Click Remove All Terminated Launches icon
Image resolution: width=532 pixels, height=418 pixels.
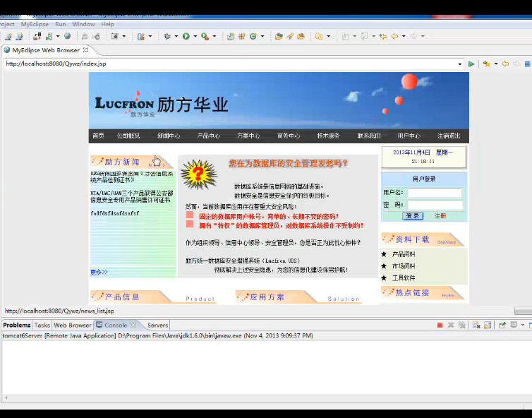[461, 326]
